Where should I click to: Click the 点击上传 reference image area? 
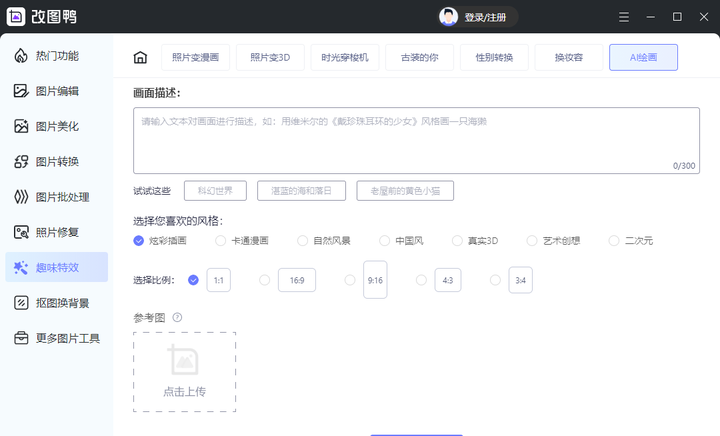tap(185, 372)
